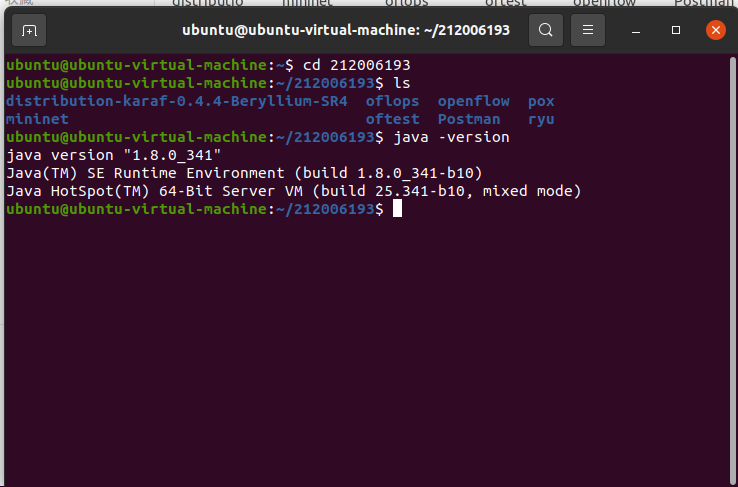Click the oflops directory name
738x487 pixels.
coord(392,101)
